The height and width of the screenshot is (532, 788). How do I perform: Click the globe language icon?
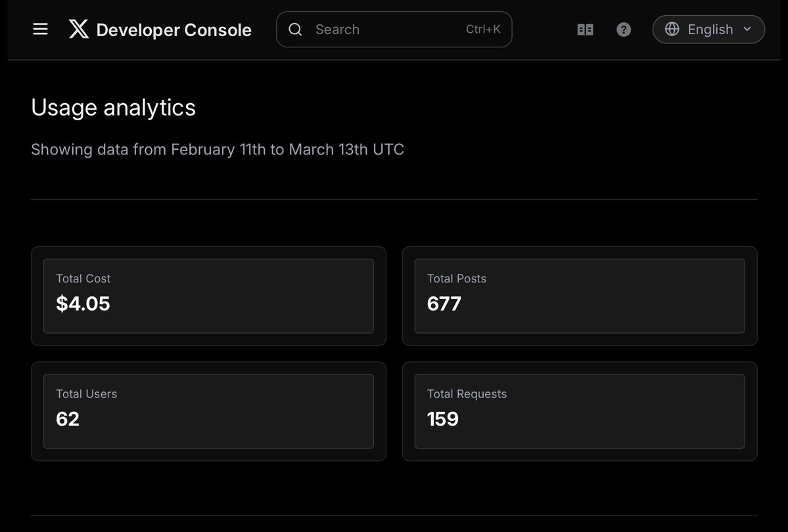tap(672, 29)
